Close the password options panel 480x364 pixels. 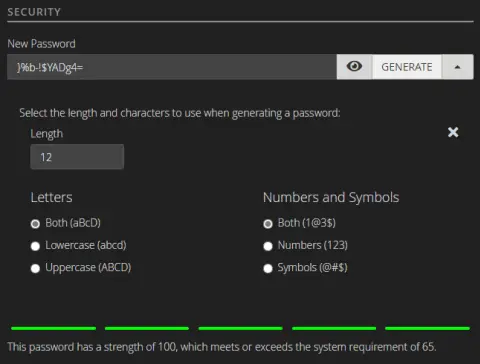pyautogui.click(x=453, y=132)
